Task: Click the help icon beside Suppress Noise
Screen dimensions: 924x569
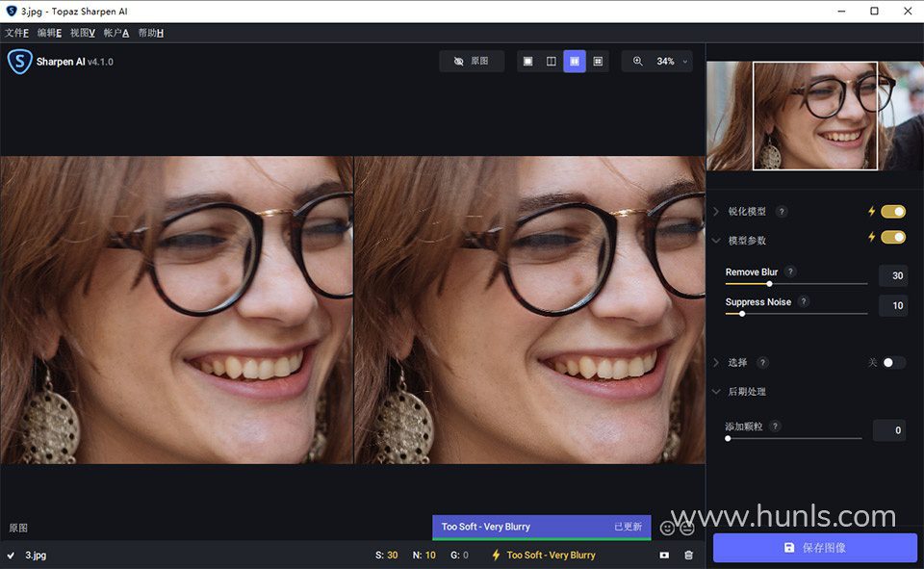Action: [804, 302]
